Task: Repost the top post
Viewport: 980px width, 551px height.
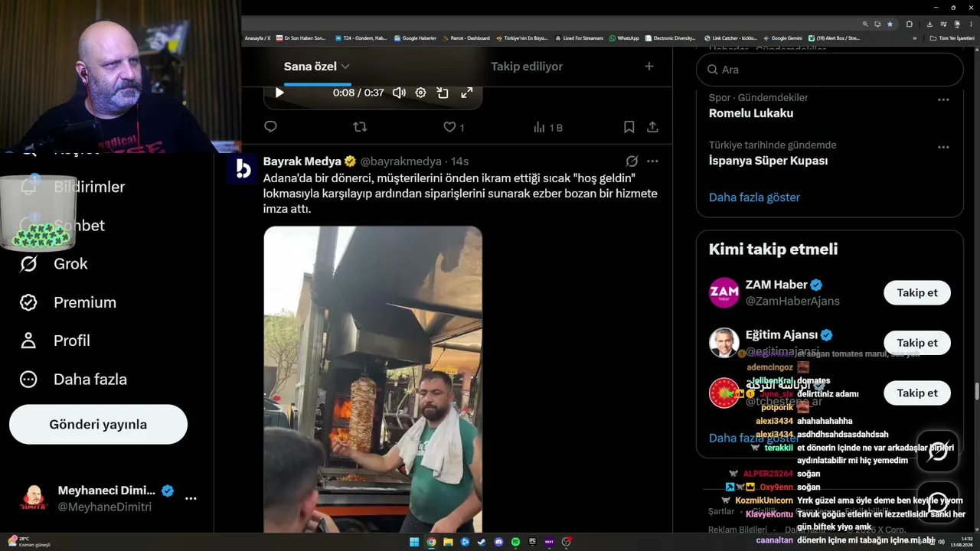Action: (360, 127)
